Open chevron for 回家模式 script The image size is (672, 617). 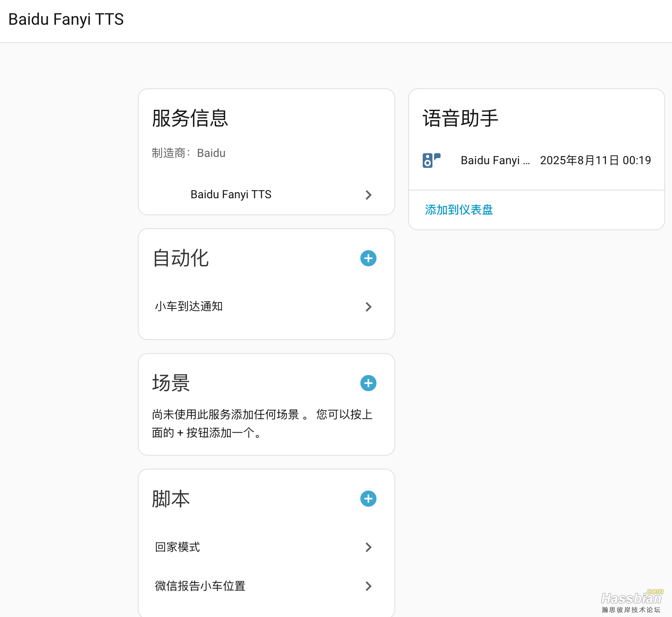coord(368,547)
